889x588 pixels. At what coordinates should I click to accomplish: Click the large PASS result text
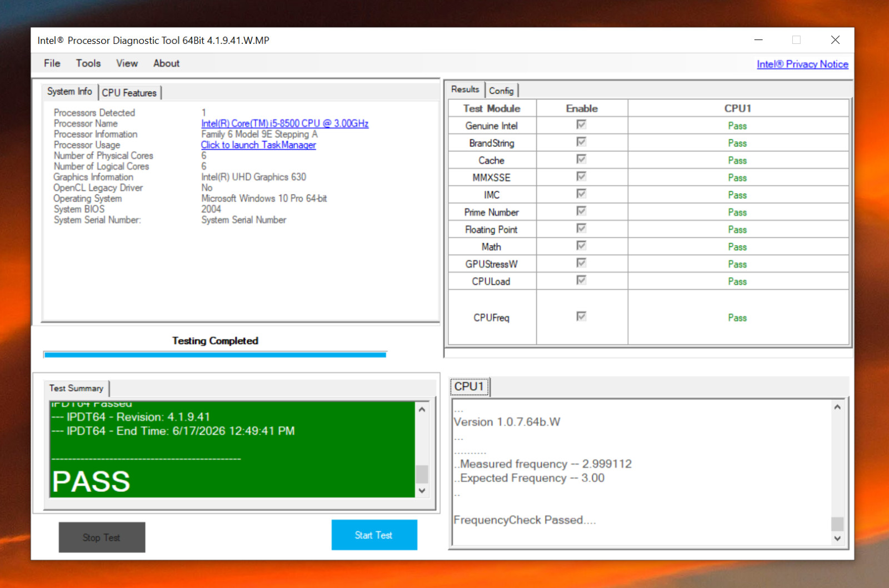click(91, 481)
